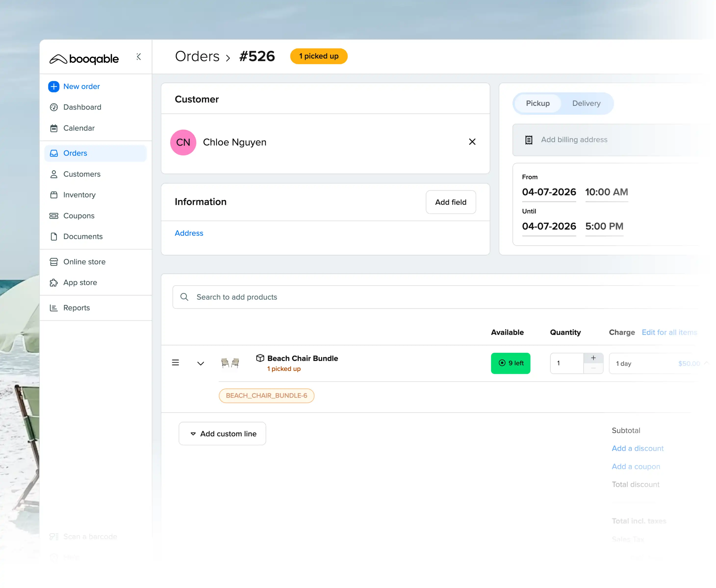Click the product search magnifier icon
Screen dimensions: 716x588
(184, 297)
